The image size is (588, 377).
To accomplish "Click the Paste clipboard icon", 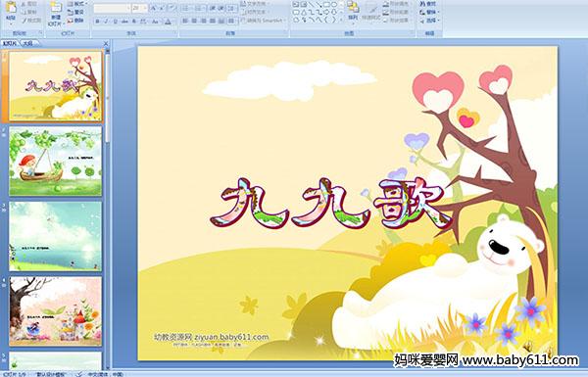I will click(x=11, y=11).
